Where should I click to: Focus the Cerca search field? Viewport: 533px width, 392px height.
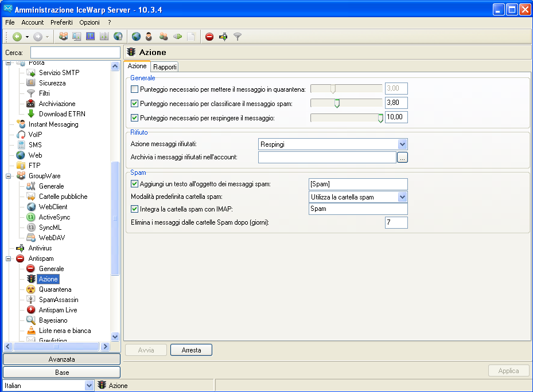point(75,53)
